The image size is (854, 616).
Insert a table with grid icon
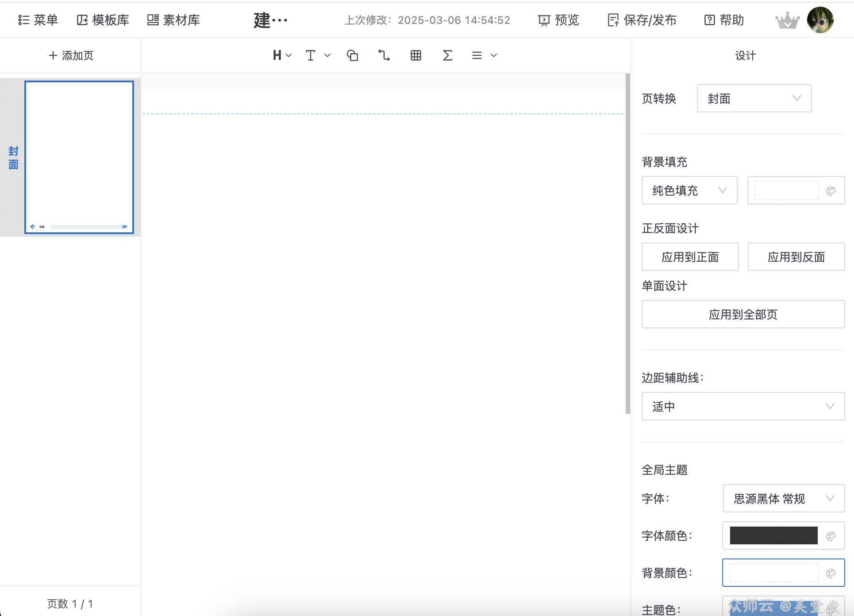tap(416, 55)
